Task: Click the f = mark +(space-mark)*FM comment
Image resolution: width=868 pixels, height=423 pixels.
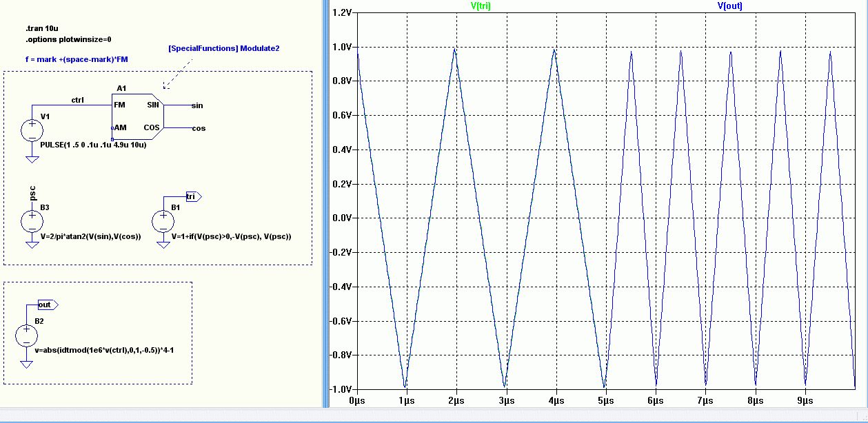Action: click(77, 59)
